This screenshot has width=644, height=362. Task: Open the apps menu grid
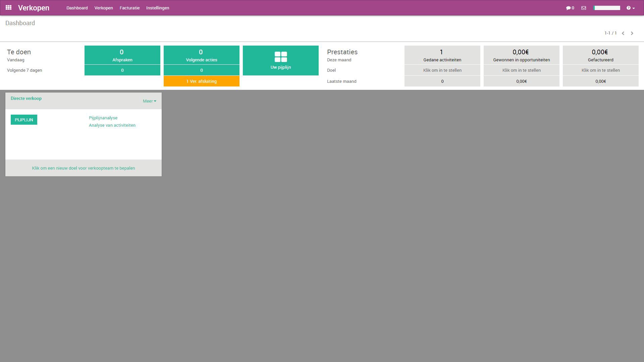click(8, 8)
